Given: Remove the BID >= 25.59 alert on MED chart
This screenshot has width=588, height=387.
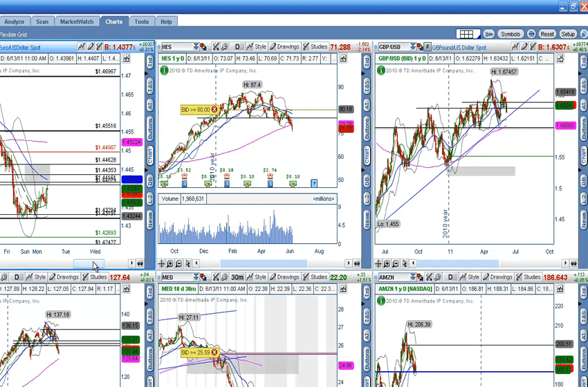Looking at the screenshot, I should [x=214, y=352].
